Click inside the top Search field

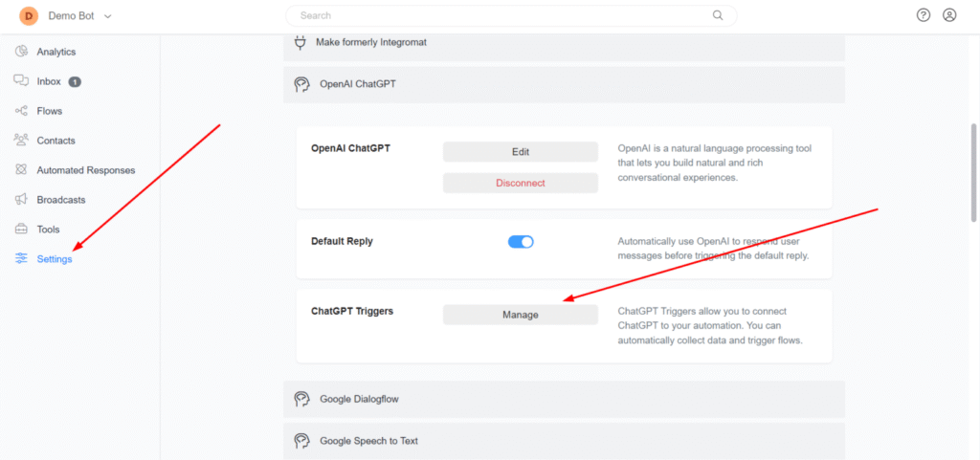(x=511, y=15)
